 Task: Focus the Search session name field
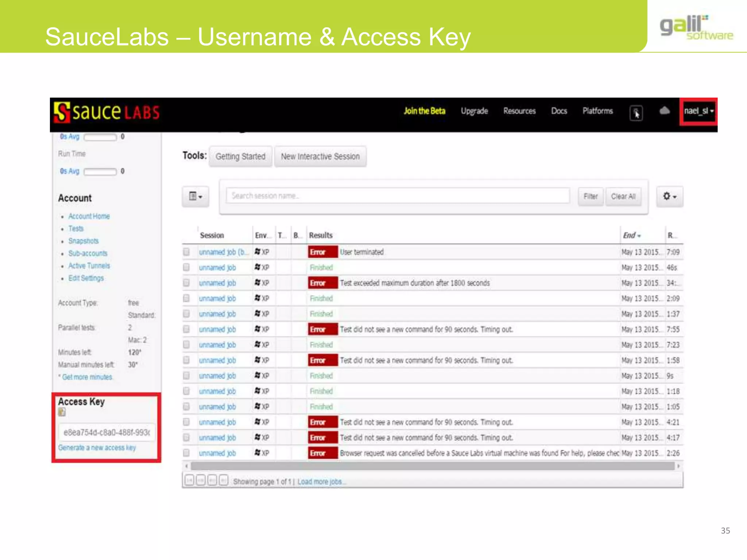point(398,196)
